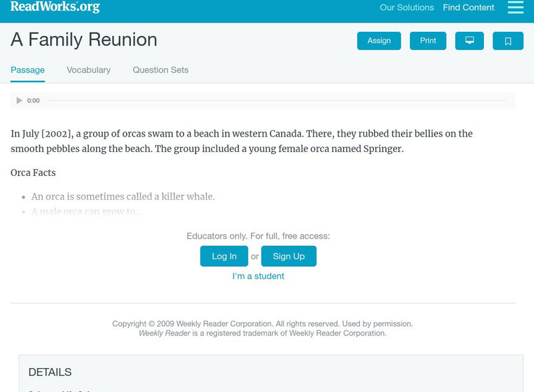Play the passage audio

coord(19,101)
